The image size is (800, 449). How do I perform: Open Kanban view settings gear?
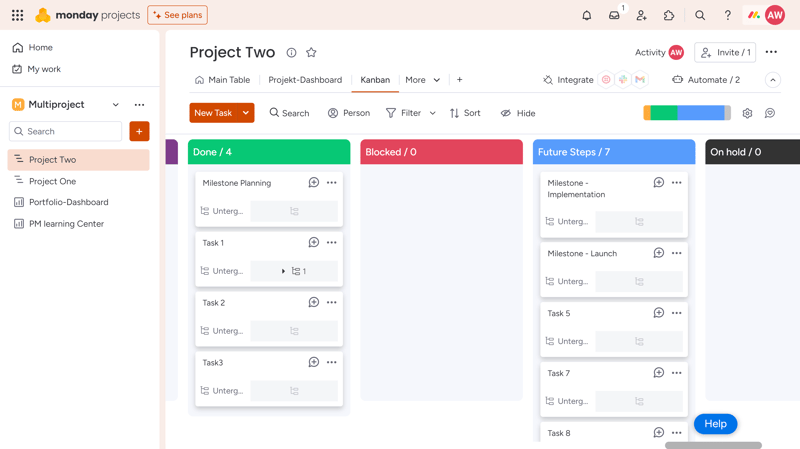click(x=747, y=113)
